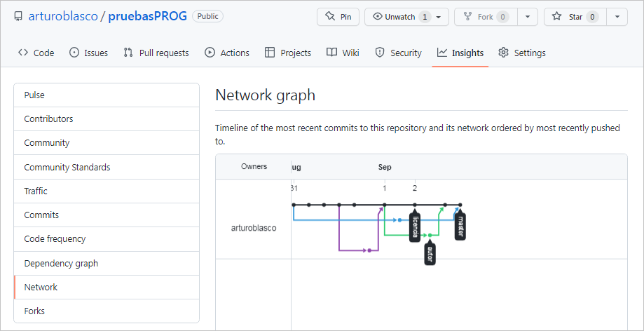Select the Insights tab
Viewport: 644px width, 331px height.
tap(460, 53)
